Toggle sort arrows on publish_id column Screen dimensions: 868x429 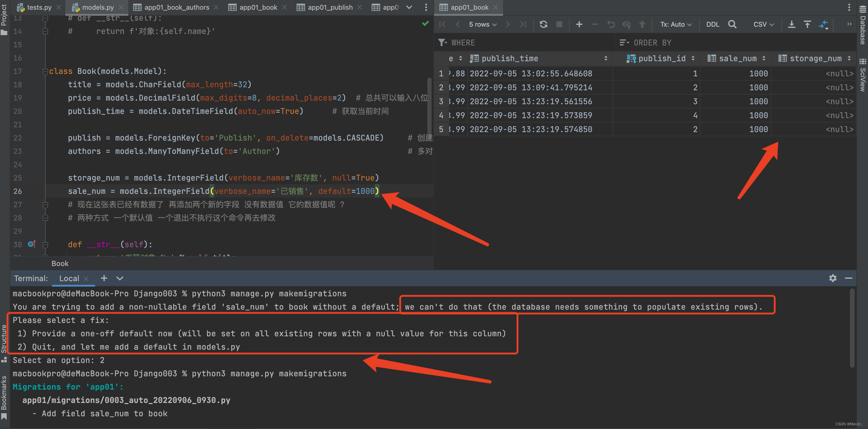tap(693, 58)
